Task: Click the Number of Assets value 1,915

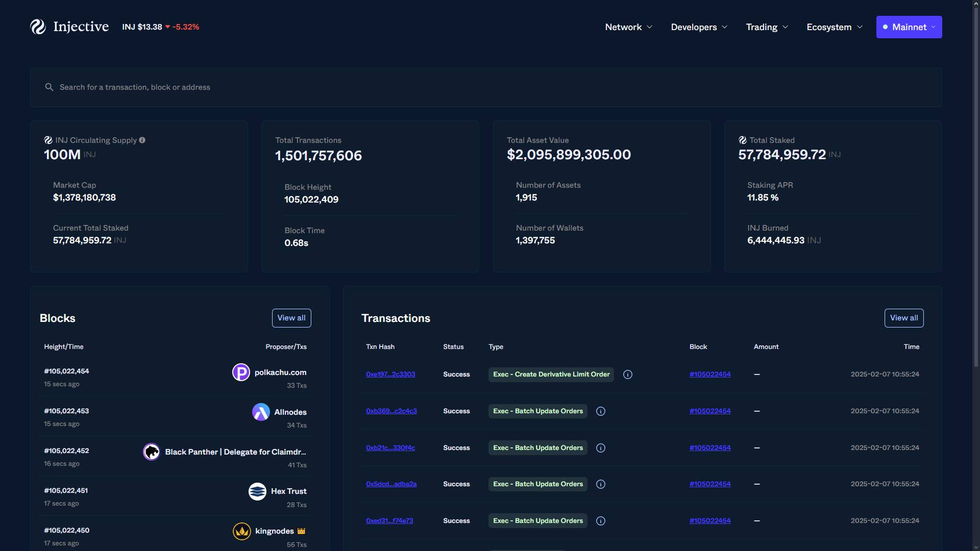Action: coord(526,197)
